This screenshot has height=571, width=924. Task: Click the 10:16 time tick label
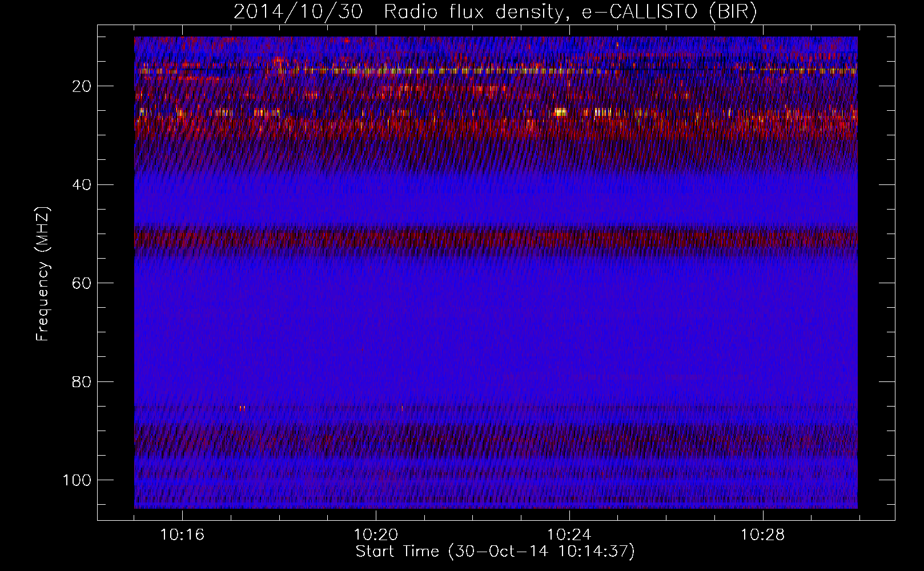click(x=182, y=535)
